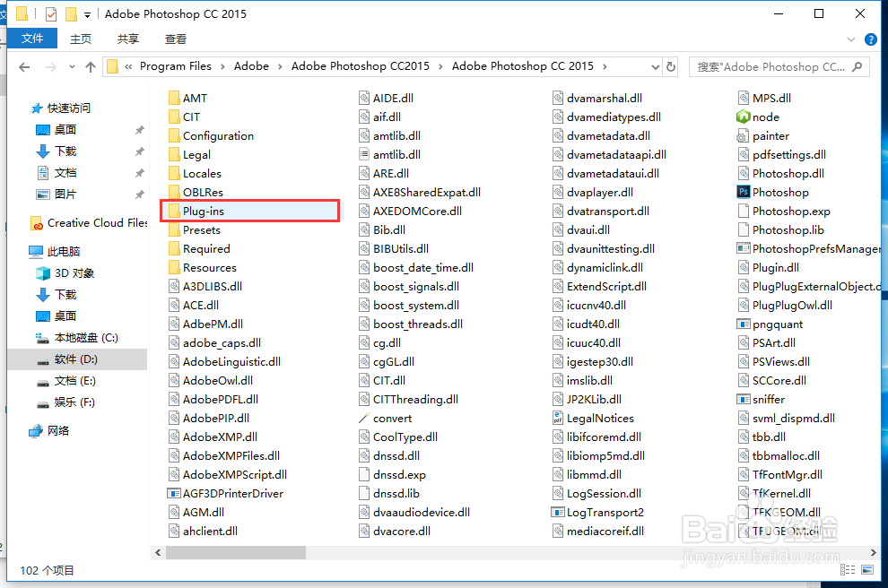Screen dimensions: 888x588
Task: Select the AGF3DPrinterDriver executable
Action: pyautogui.click(x=225, y=494)
